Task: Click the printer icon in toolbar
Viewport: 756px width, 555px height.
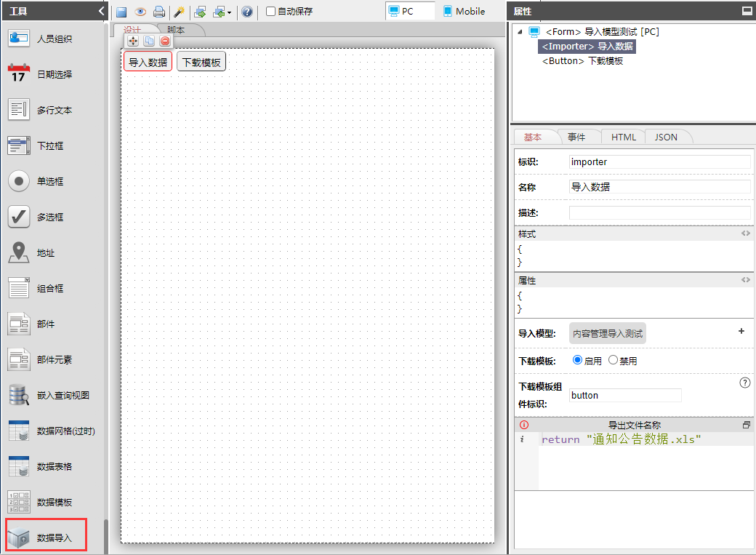Action: tap(158, 12)
